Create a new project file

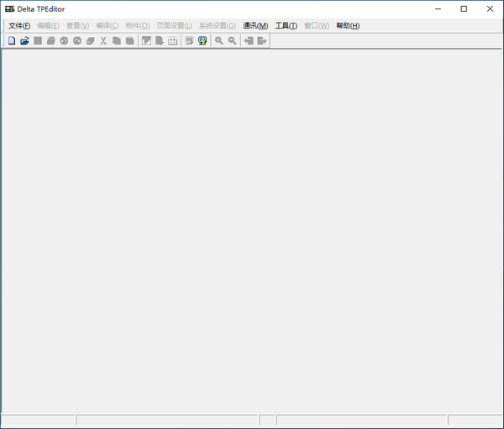point(12,41)
